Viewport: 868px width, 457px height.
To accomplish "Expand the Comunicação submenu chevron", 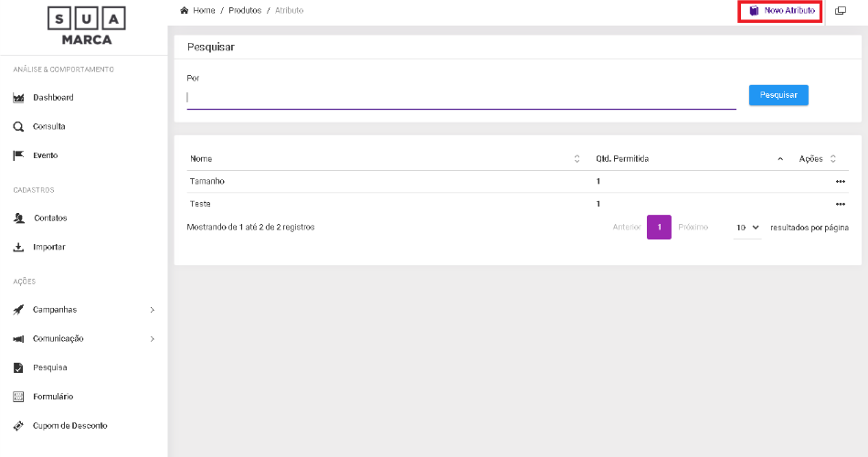I will click(152, 339).
